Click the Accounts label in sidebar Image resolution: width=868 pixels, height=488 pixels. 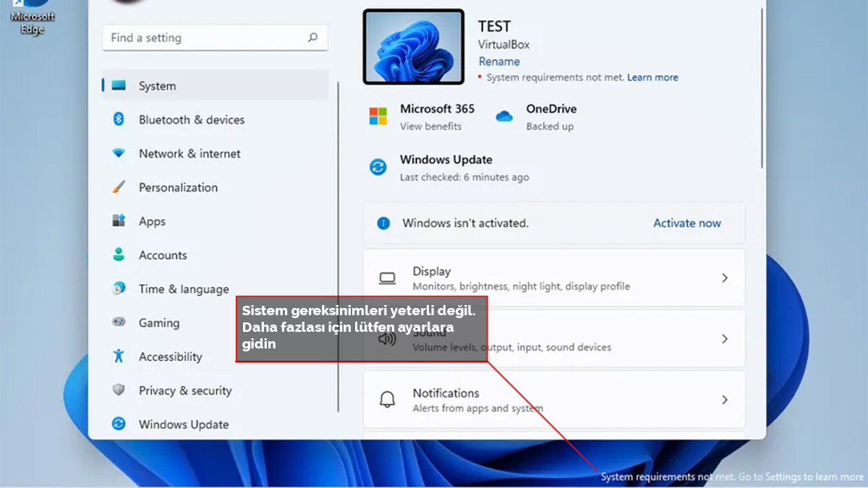(x=163, y=255)
